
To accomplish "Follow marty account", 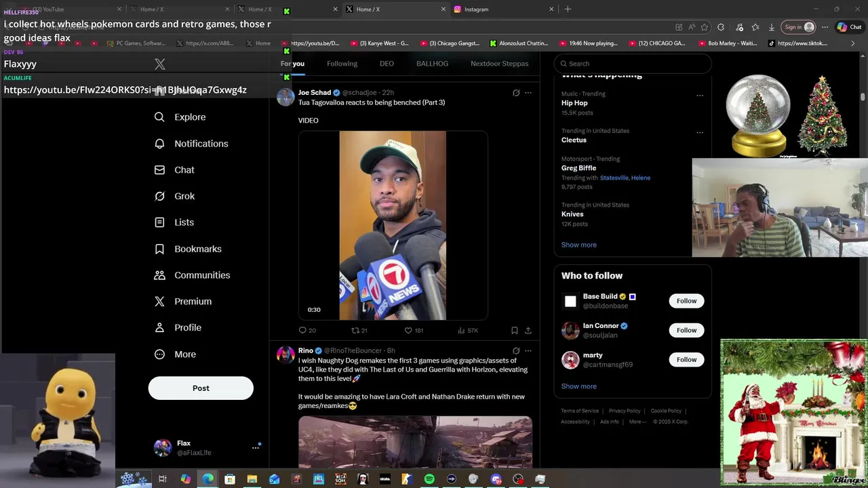I will tap(686, 360).
